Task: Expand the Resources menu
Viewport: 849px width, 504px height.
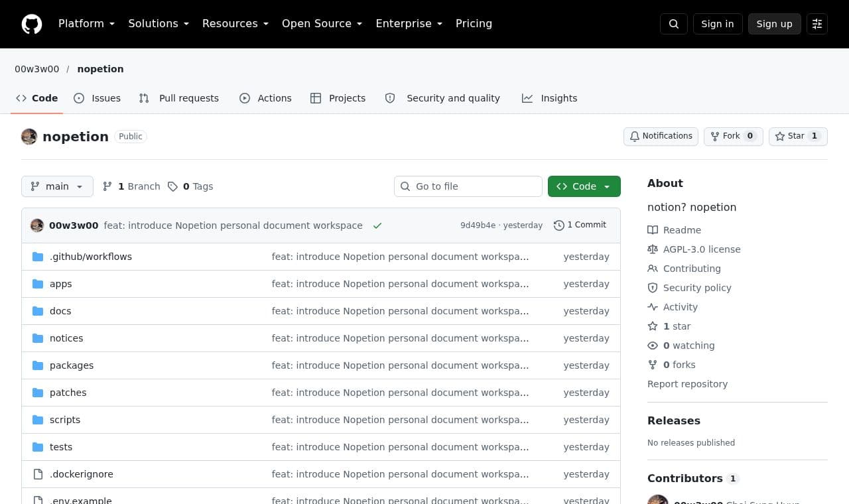Action: point(235,24)
